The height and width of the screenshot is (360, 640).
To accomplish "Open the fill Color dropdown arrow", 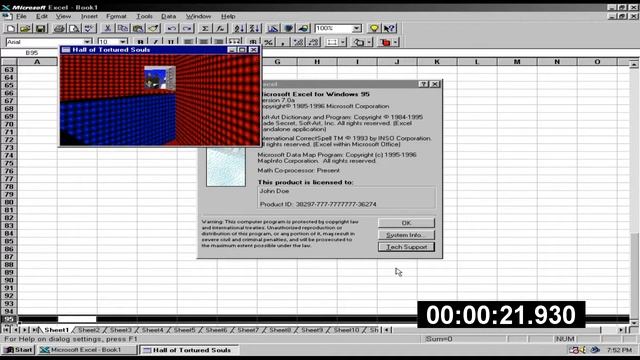I will click(x=369, y=42).
